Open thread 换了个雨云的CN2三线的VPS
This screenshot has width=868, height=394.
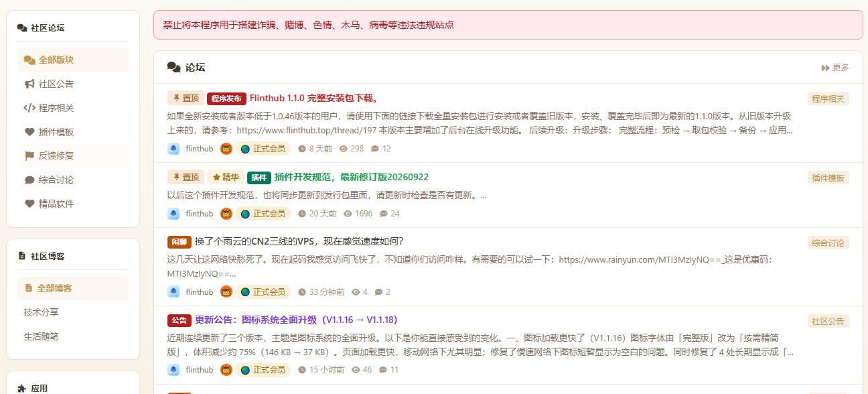(299, 241)
